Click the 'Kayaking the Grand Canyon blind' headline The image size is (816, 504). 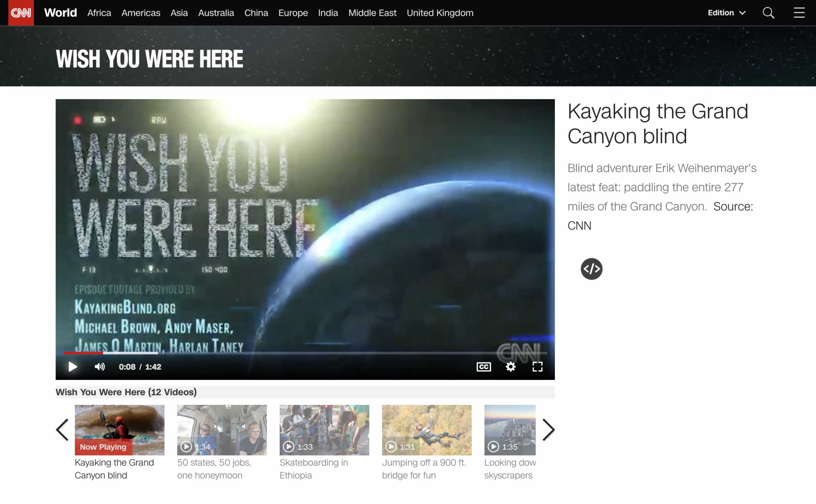(658, 124)
